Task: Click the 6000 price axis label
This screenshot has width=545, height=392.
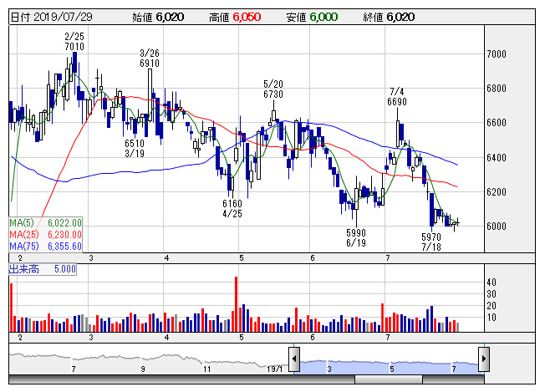Action: point(497,227)
